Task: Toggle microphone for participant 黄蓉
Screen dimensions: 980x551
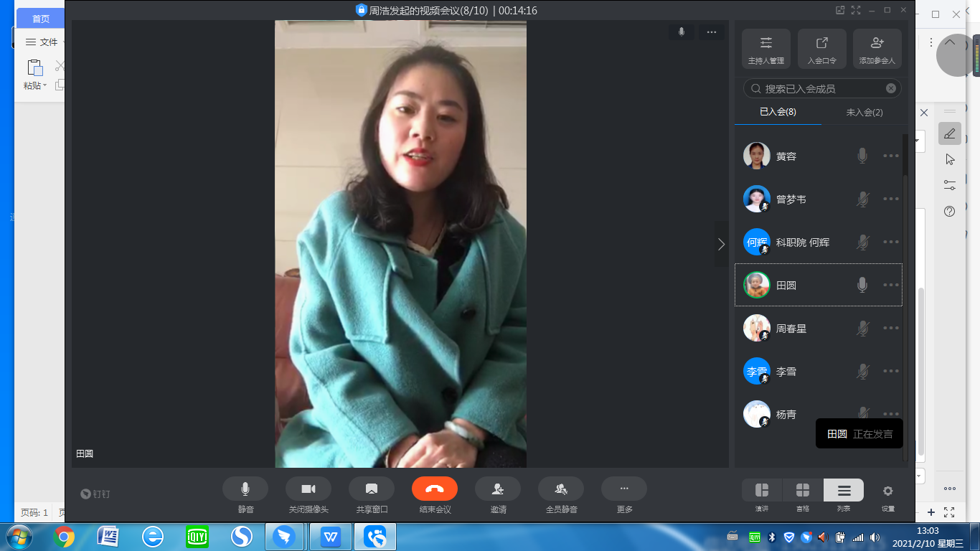Action: coord(862,156)
